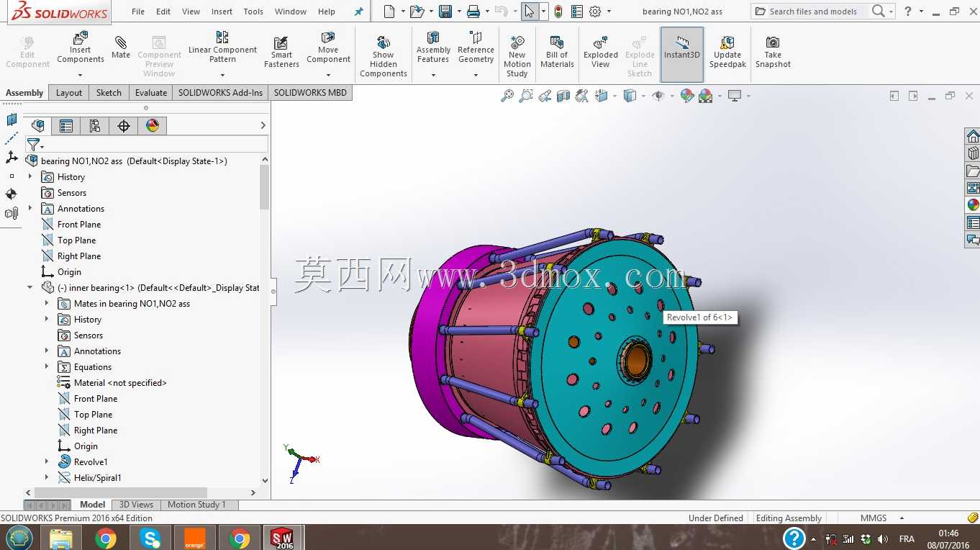
Task: Switch to SOLIDWORKS Add-Ins tab
Action: coord(220,92)
